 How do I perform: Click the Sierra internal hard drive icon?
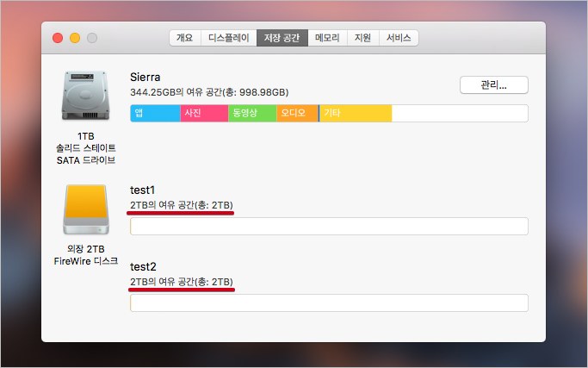[x=86, y=96]
